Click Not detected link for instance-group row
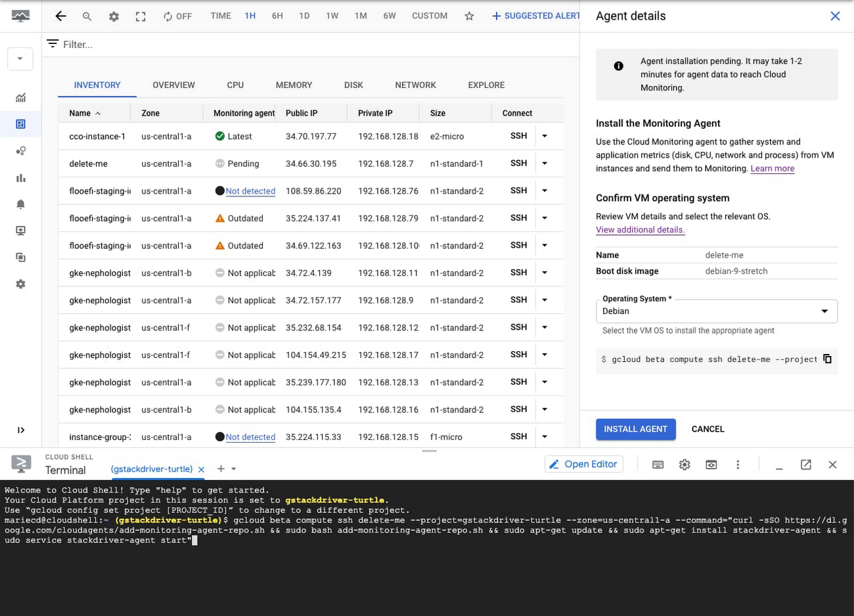854x616 pixels. 250,437
